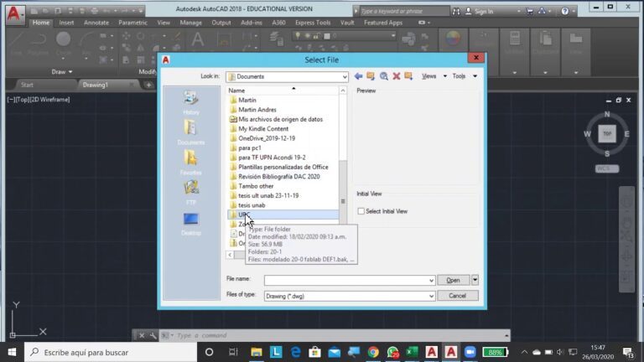Click Sign In in the title bar
Viewport: 644px width, 362px height.
[x=483, y=12]
